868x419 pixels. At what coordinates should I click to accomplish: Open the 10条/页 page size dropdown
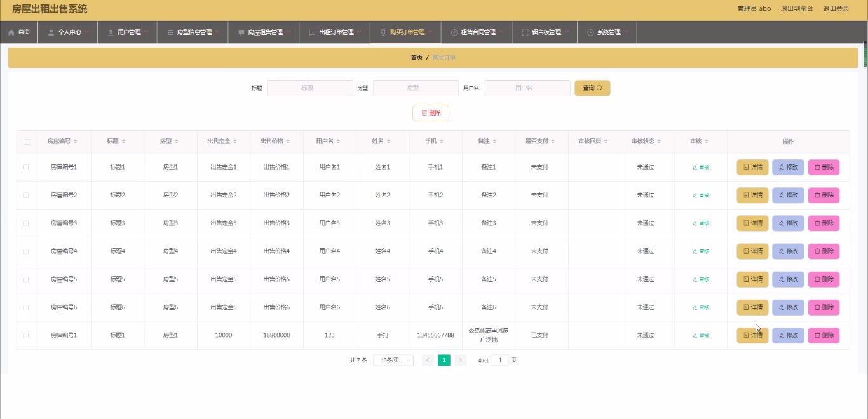click(393, 360)
